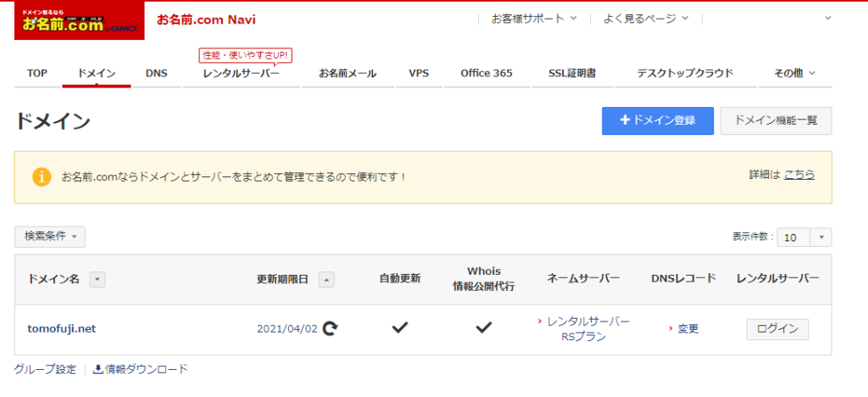Expand the その他 navigation menu

coord(795,73)
